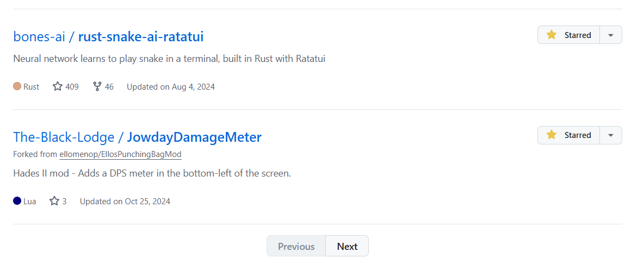Go to the ellomenop/EllosPunchingBagMod parent repository
The image size is (644, 264).
click(x=120, y=154)
